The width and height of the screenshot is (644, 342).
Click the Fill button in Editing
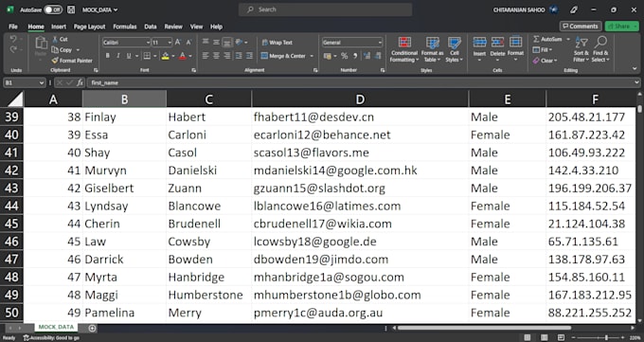(542, 50)
